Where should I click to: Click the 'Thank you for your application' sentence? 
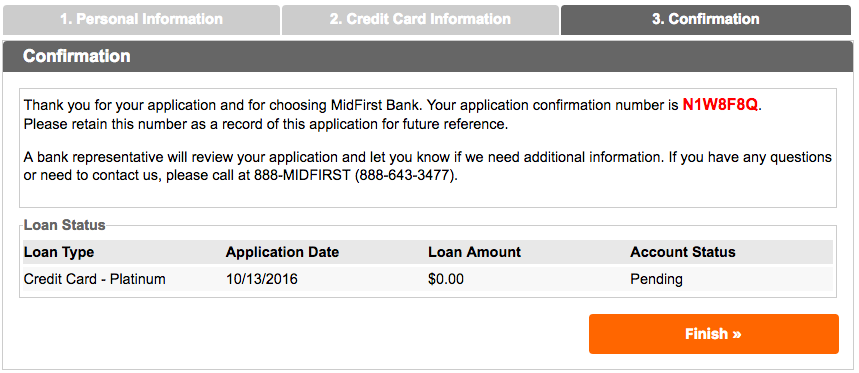393,105
